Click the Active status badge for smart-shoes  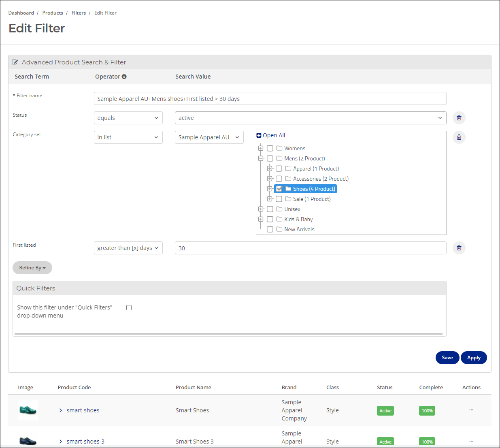[x=385, y=411]
